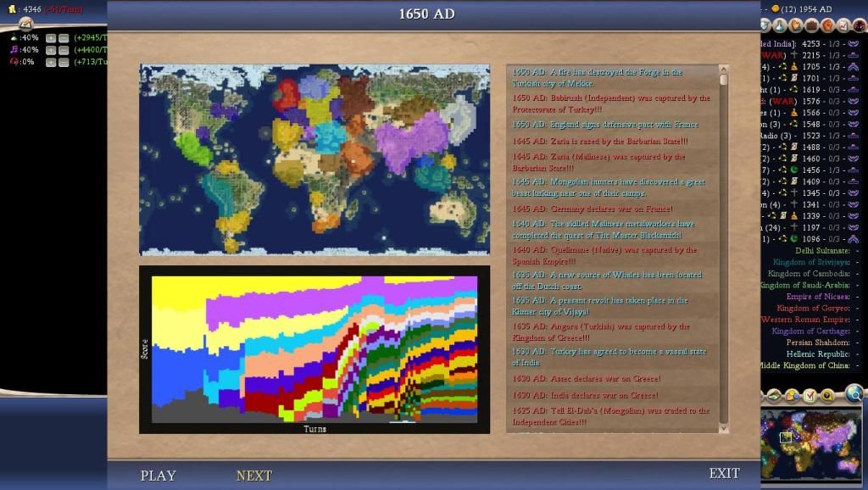Image resolution: width=868 pixels, height=490 pixels.
Task: Click the minimap in the corner
Action: 811,444
